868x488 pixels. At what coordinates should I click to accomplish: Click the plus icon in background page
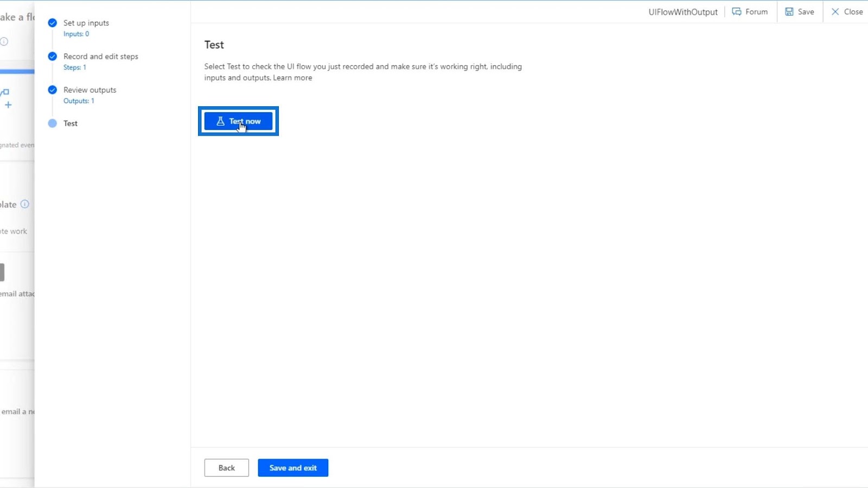[8, 105]
